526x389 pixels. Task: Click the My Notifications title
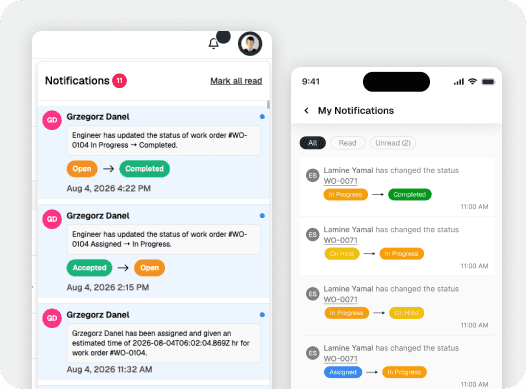[x=356, y=111]
